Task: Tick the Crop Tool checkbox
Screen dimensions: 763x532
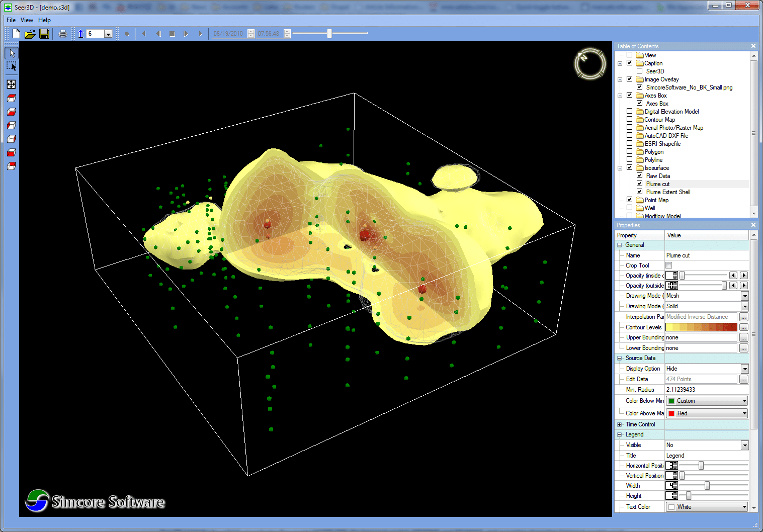Action: (669, 265)
